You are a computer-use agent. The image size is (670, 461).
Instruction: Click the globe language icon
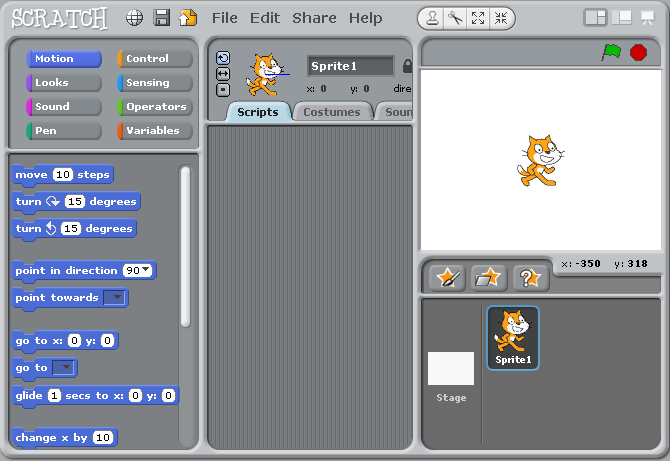click(134, 18)
